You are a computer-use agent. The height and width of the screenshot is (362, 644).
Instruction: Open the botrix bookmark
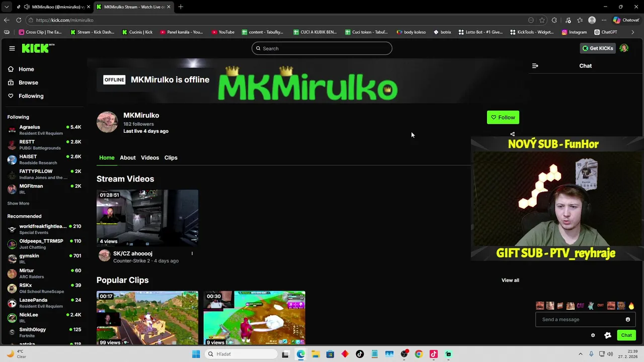point(442,32)
